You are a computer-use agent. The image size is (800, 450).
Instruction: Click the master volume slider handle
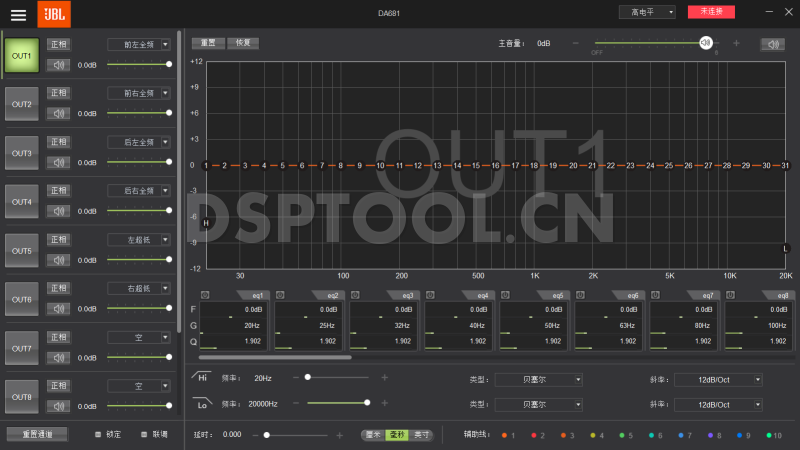tap(706, 43)
